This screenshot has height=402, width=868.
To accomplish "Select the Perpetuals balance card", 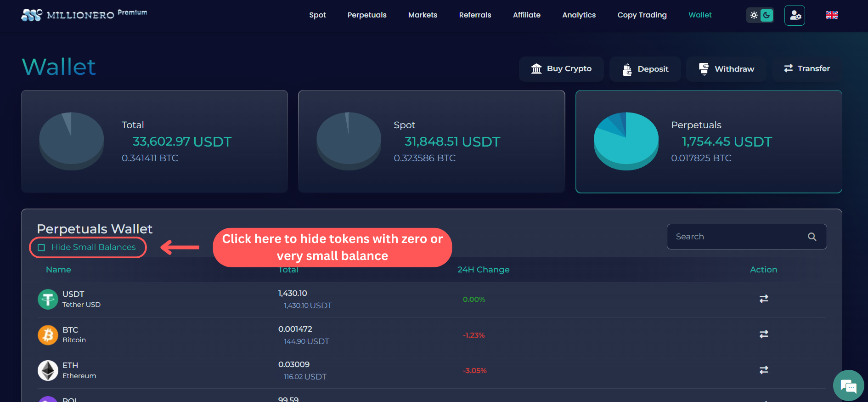I will click(708, 142).
